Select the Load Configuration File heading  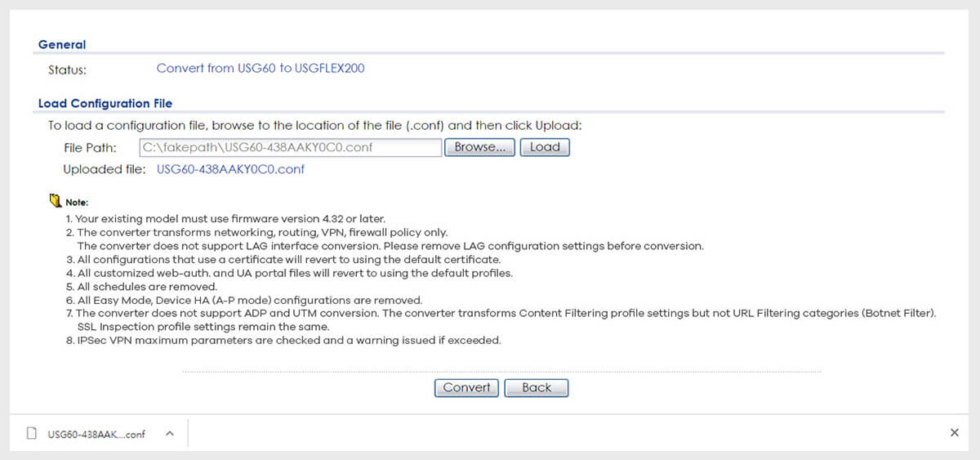tap(105, 104)
